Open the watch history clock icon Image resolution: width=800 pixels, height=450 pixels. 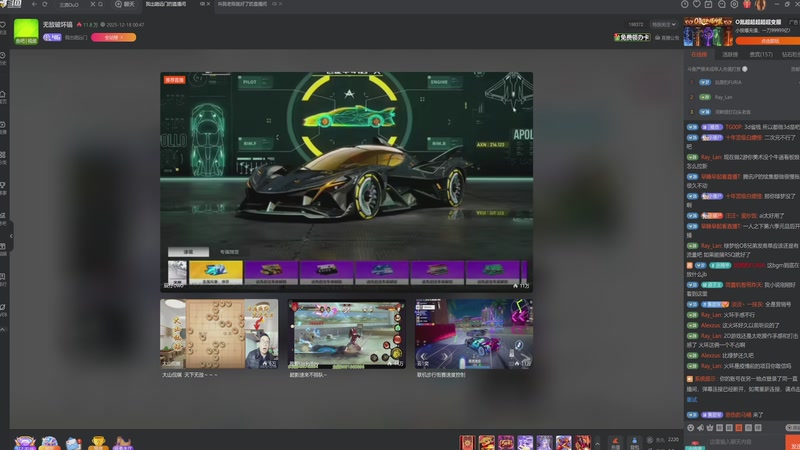[685, 4]
